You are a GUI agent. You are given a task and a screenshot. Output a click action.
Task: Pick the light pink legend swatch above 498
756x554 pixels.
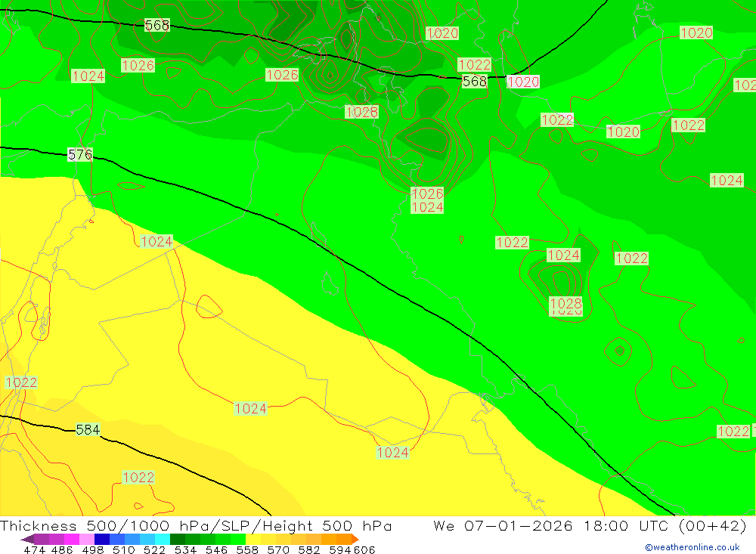coord(87,539)
